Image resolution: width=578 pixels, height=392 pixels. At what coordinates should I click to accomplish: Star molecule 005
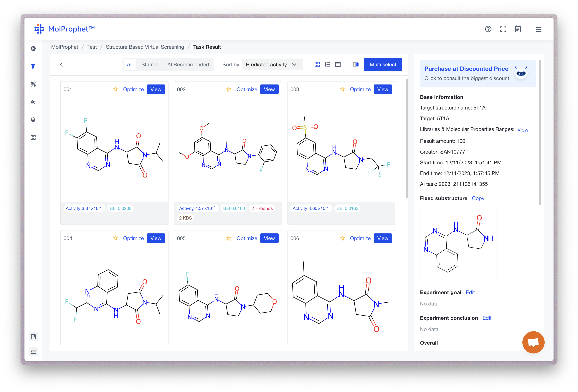click(229, 238)
